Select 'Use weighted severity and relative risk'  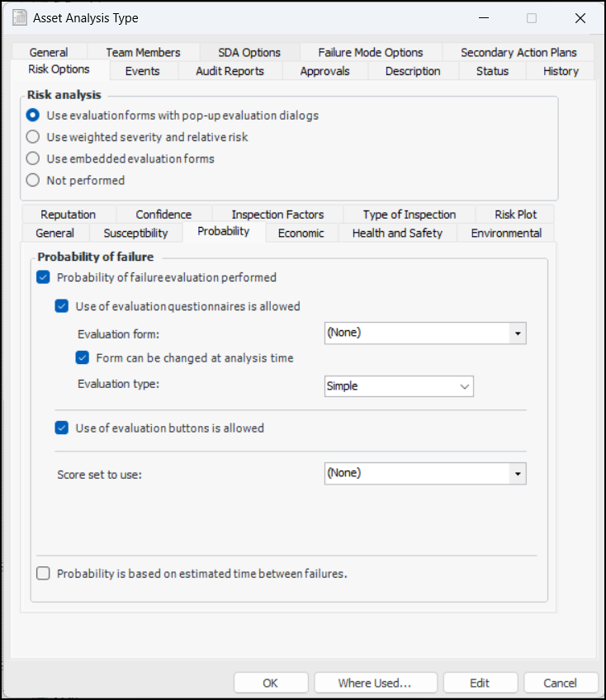(33, 137)
